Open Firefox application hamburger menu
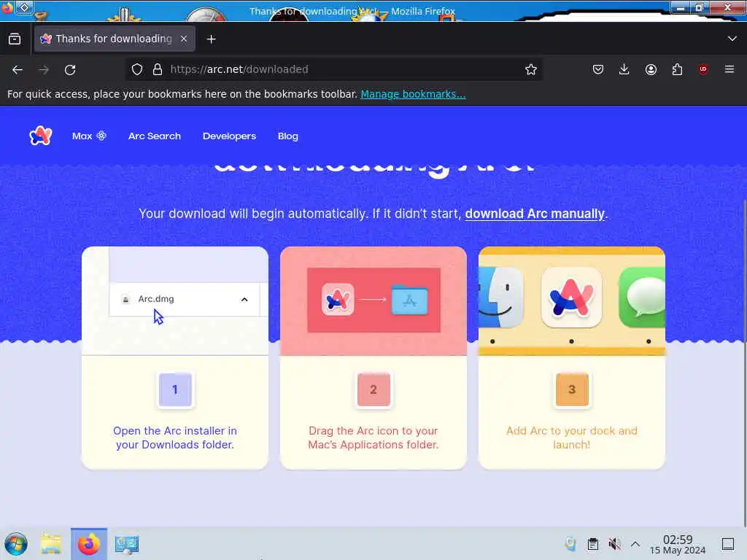 pyautogui.click(x=729, y=69)
